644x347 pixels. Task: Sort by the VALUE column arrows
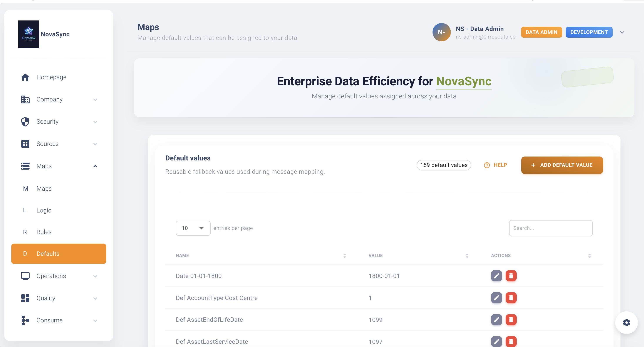pos(467,256)
